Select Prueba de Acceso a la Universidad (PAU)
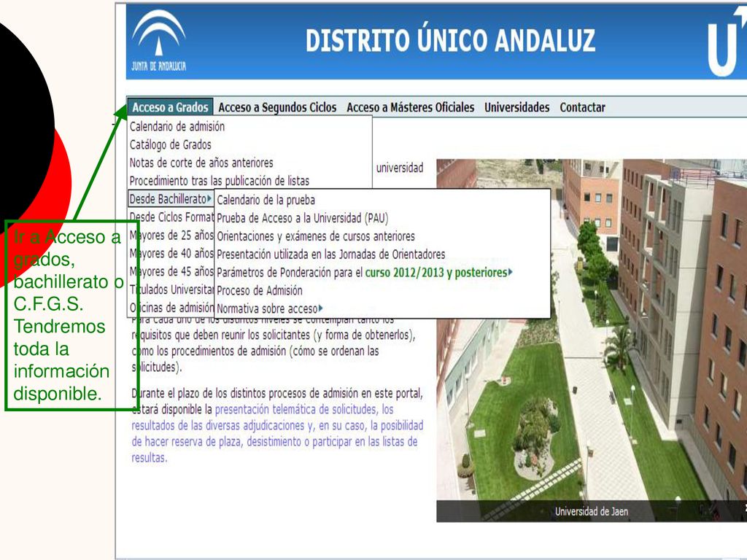Image resolution: width=747 pixels, height=560 pixels. click(303, 218)
